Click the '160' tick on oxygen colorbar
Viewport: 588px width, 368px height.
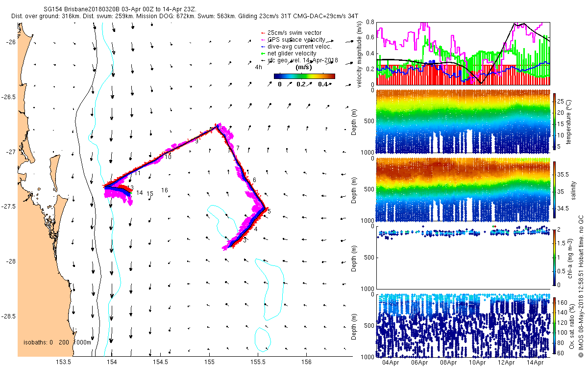tap(563, 302)
